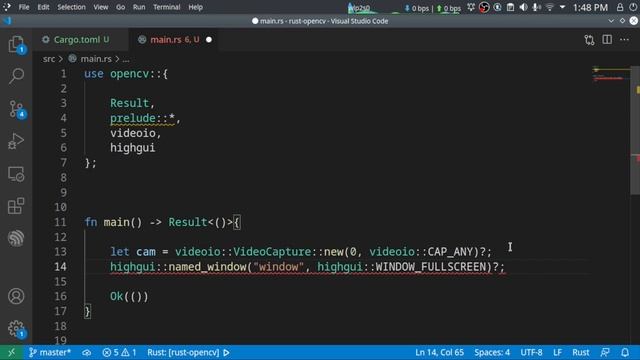640x360 pixels.
Task: Expand the system tray hidden icons arrow
Action: point(562,7)
